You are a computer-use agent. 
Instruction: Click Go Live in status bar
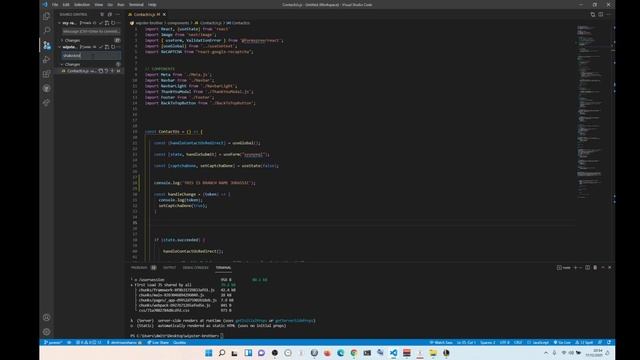(x=562, y=342)
